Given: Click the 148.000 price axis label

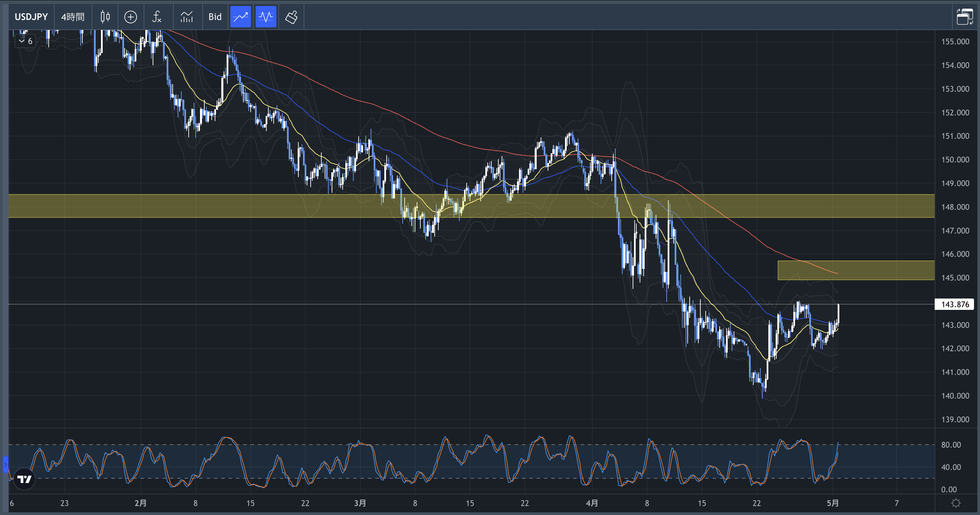Looking at the screenshot, I should coord(955,207).
